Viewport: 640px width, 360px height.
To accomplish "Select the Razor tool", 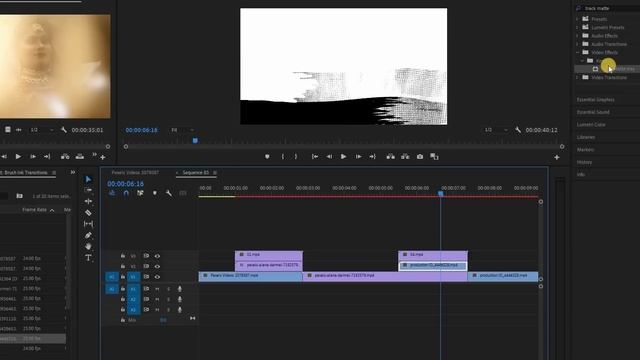I will click(88, 213).
